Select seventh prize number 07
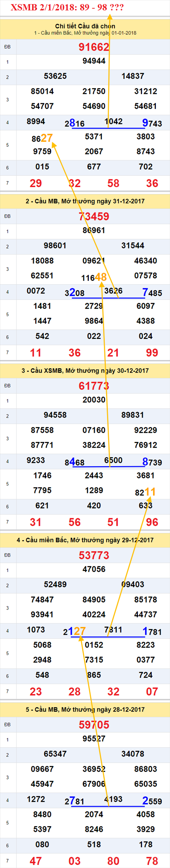 (x=152, y=692)
